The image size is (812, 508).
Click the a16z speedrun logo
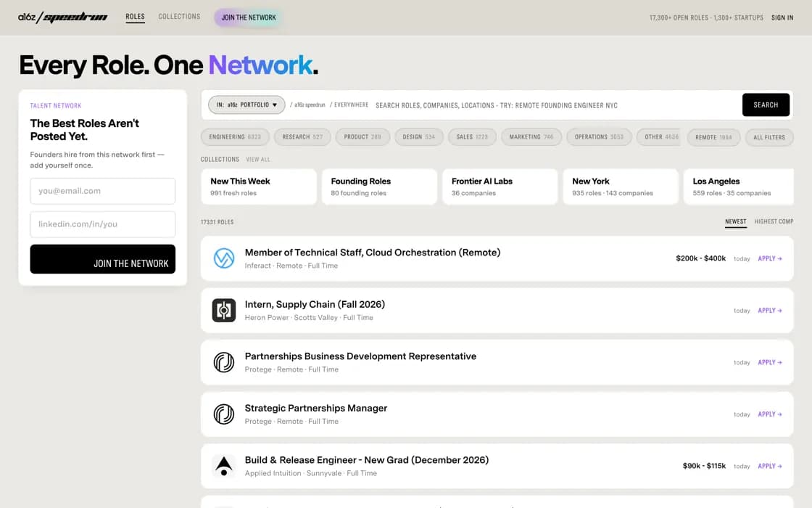[x=62, y=17]
